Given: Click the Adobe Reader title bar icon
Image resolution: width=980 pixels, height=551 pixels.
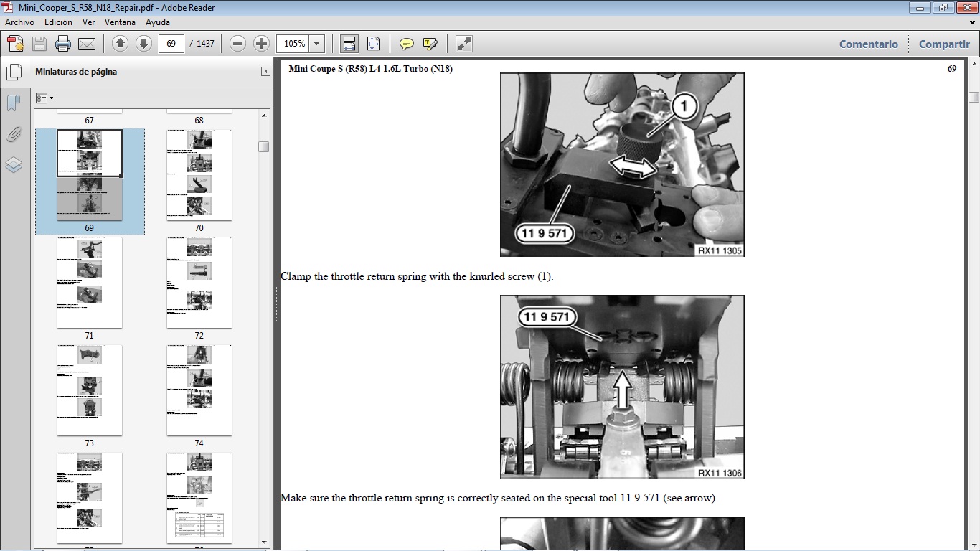Looking at the screenshot, I should [x=9, y=8].
